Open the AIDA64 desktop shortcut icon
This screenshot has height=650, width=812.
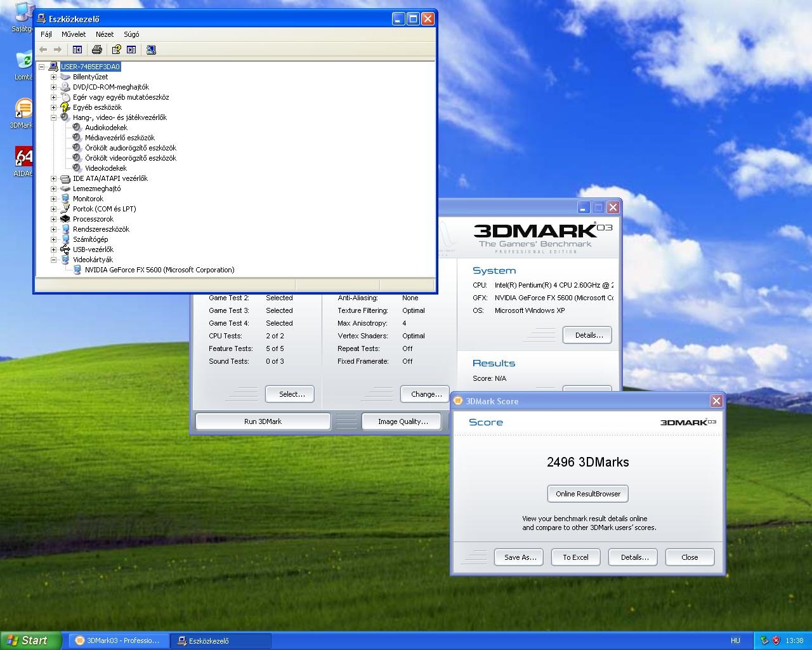(x=23, y=156)
